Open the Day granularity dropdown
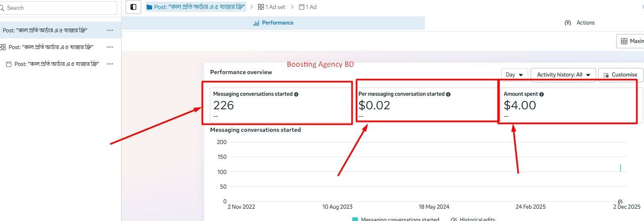Viewport: 644px width, 221px height. point(514,74)
